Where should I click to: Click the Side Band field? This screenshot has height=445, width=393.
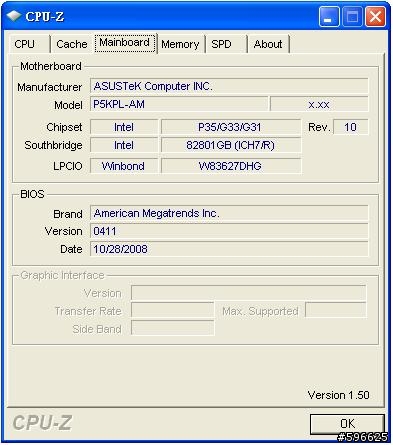point(173,328)
